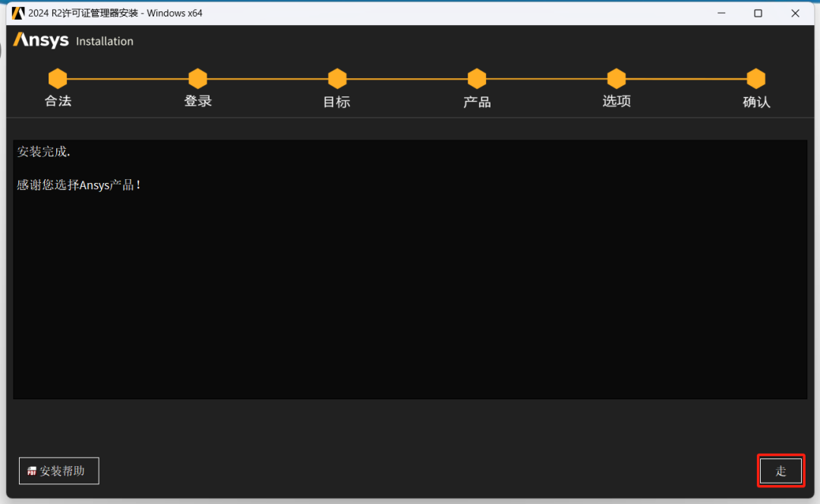The width and height of the screenshot is (820, 504).
Task: Click the window title text
Action: point(115,13)
